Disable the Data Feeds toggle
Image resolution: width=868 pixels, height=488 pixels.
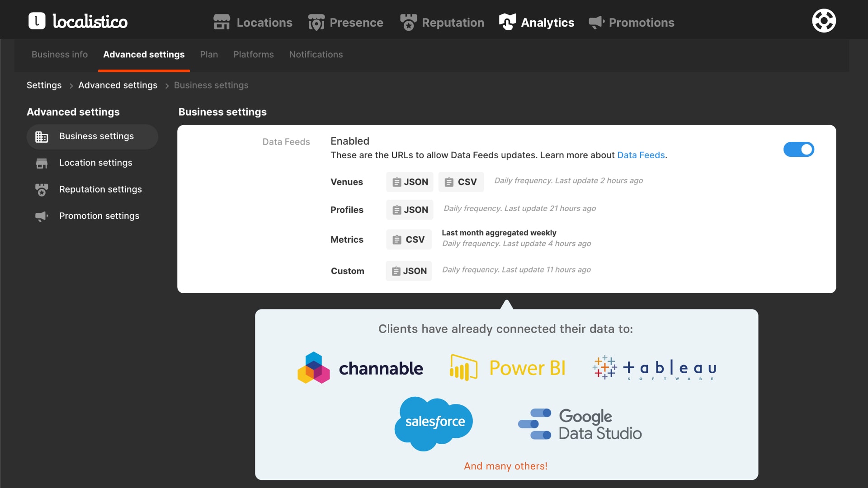(798, 150)
